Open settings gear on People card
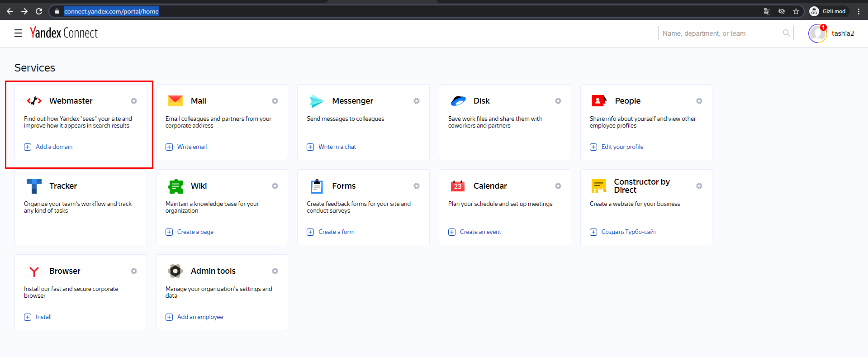This screenshot has height=357, width=868. [x=699, y=101]
